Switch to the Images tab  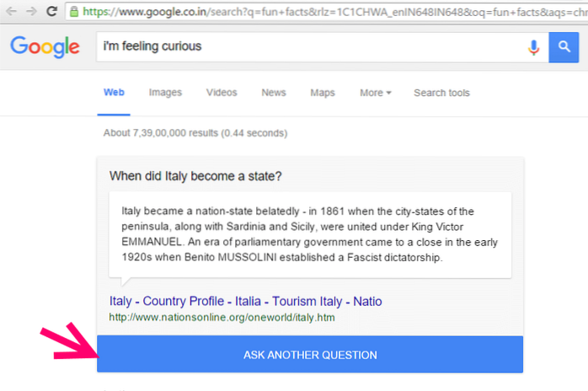(165, 93)
